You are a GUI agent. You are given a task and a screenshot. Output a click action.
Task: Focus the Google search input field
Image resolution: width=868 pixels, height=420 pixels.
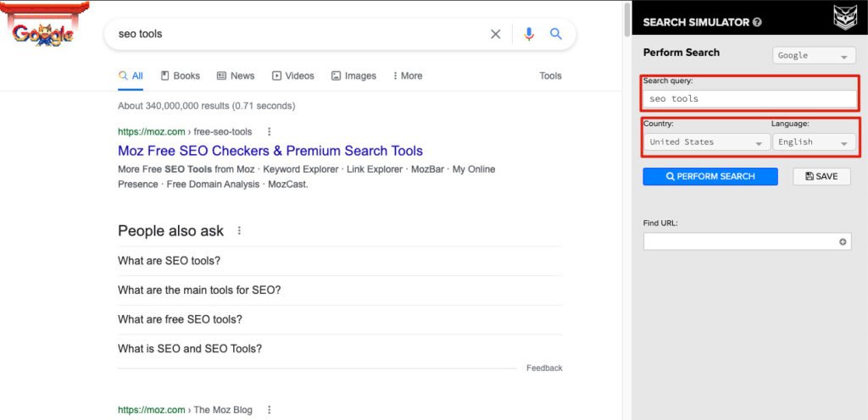(299, 34)
